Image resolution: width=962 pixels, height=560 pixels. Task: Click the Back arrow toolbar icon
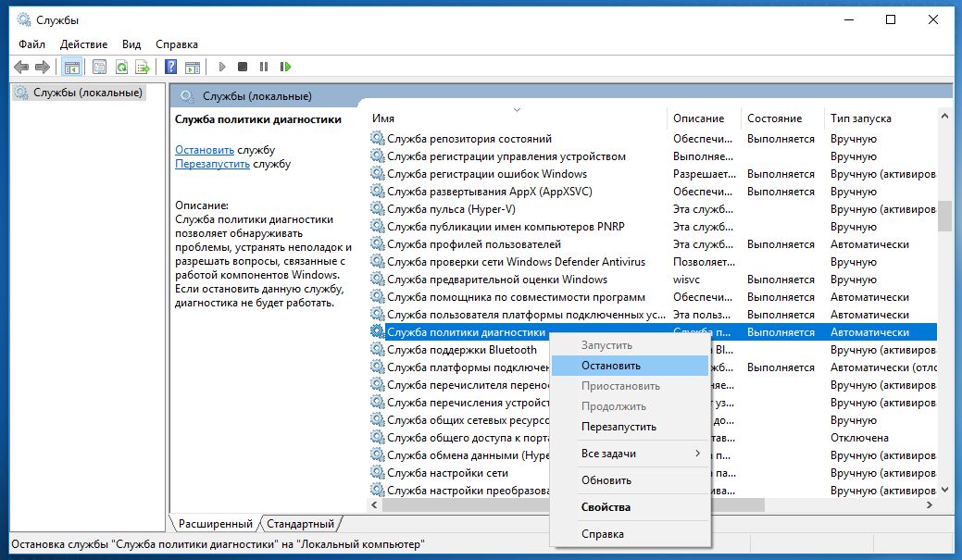click(21, 67)
